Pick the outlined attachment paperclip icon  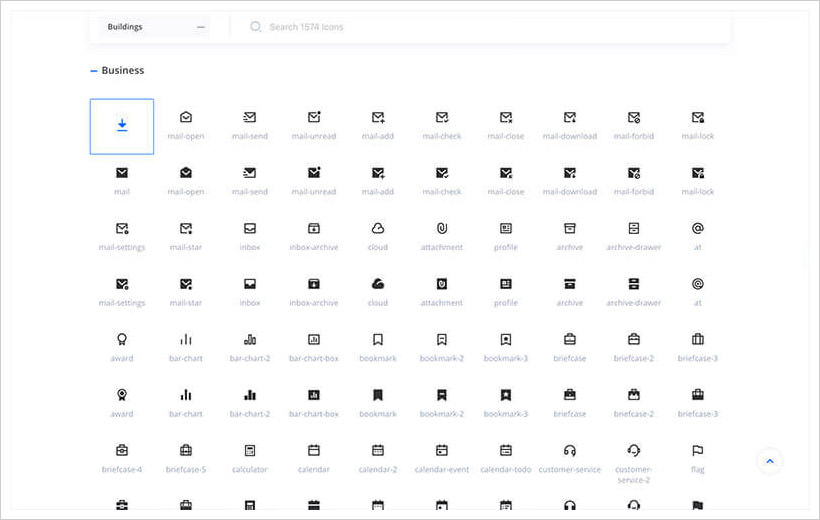point(442,229)
